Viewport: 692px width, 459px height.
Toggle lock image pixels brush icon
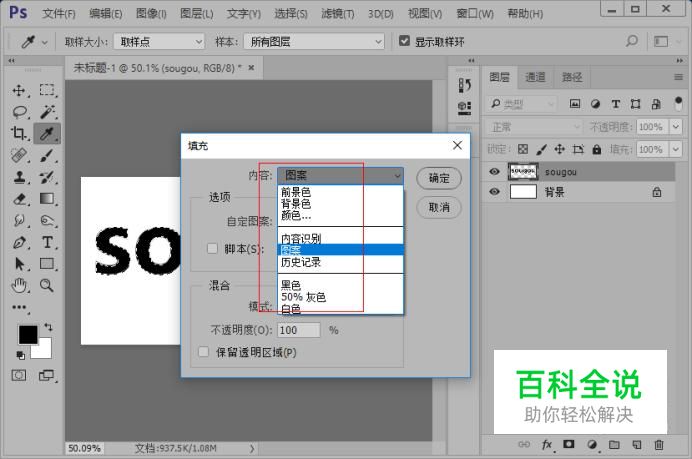541,149
